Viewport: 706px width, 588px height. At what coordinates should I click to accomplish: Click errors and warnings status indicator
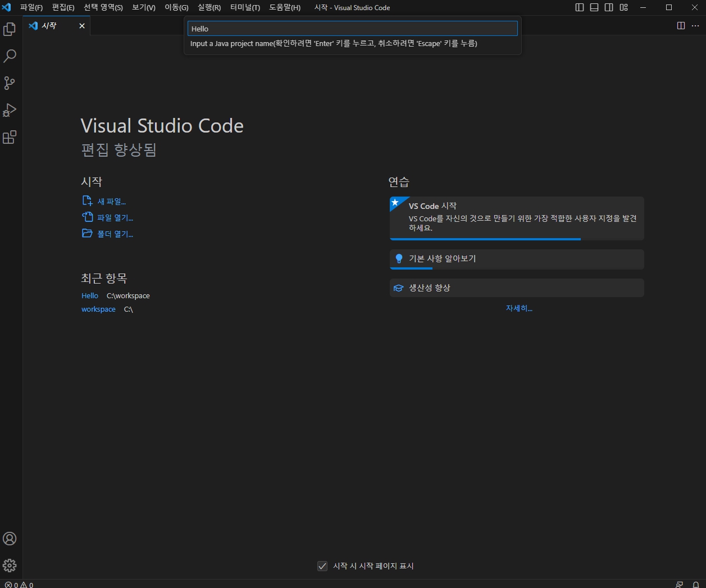click(19, 585)
